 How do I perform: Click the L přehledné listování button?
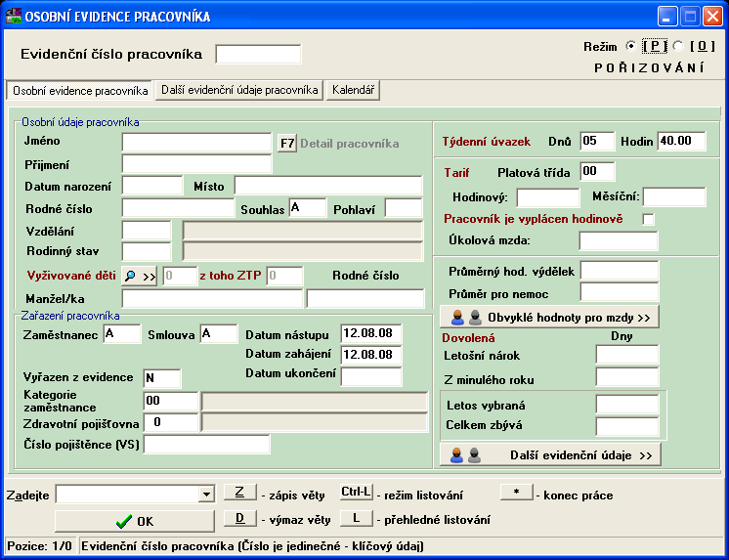coord(357,519)
